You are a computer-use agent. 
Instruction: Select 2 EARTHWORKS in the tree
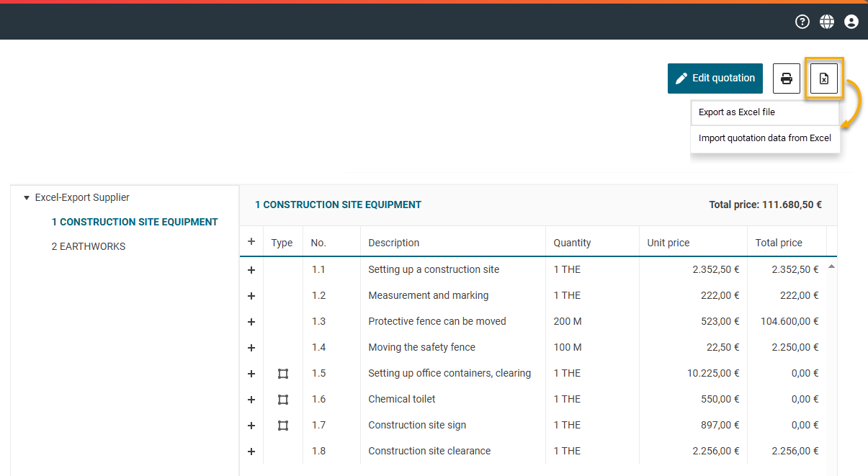pos(89,246)
